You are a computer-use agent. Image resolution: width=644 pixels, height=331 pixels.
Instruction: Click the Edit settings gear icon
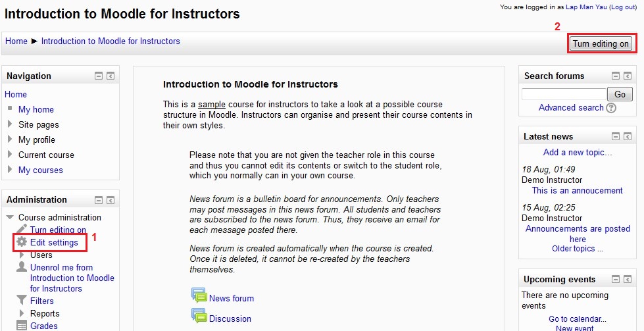22,242
